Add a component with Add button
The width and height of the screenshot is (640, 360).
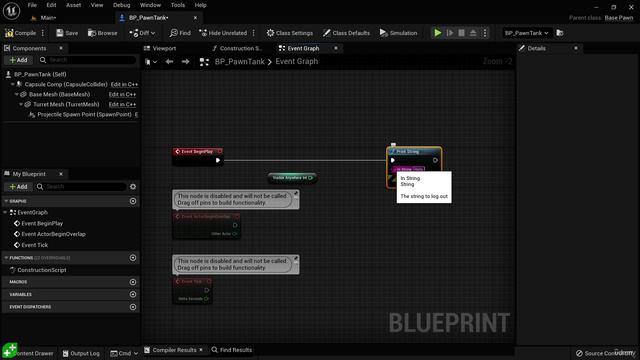[x=18, y=60]
